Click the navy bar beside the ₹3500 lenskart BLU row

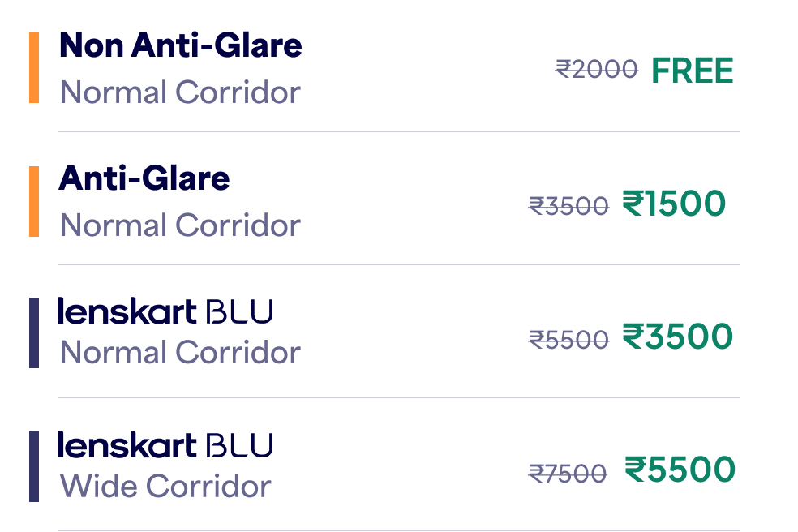coord(34,332)
